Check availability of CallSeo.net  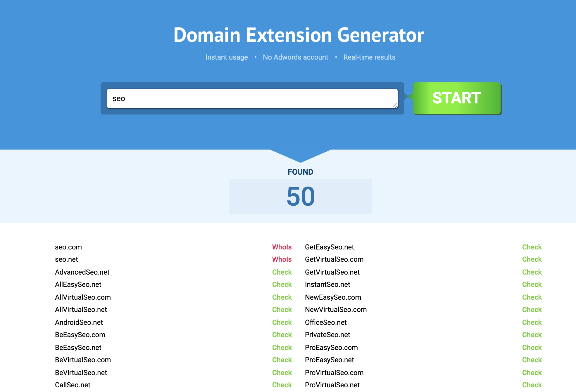click(282, 385)
